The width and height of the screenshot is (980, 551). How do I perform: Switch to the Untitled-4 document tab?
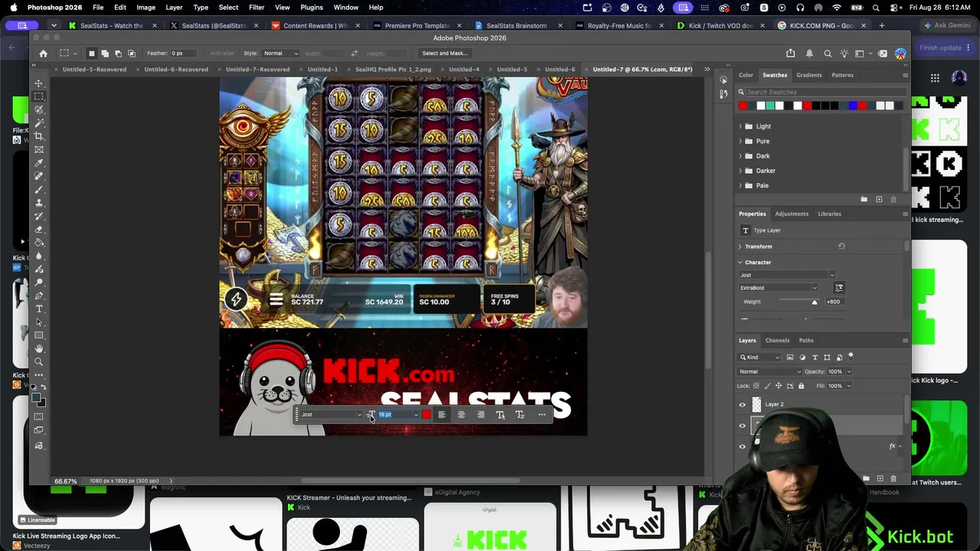tap(464, 70)
